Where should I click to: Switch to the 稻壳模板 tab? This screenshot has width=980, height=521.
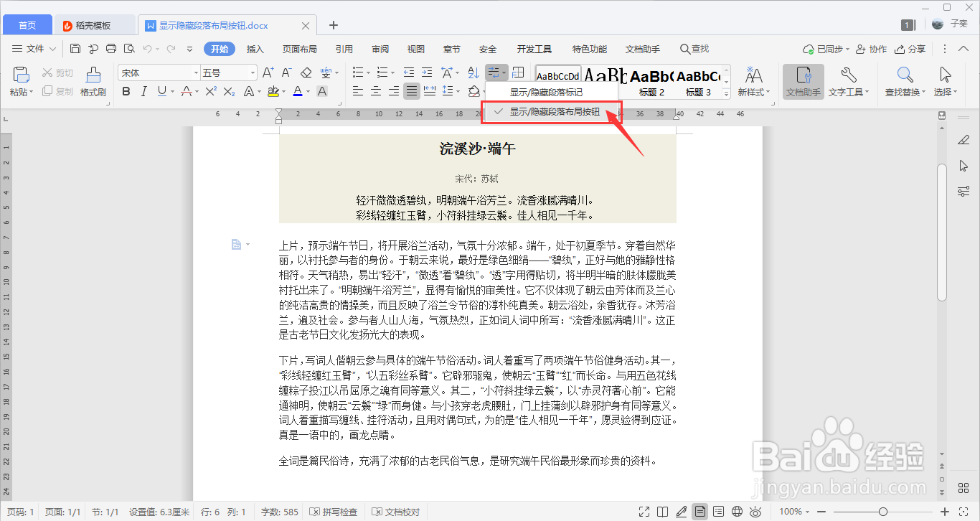(94, 24)
